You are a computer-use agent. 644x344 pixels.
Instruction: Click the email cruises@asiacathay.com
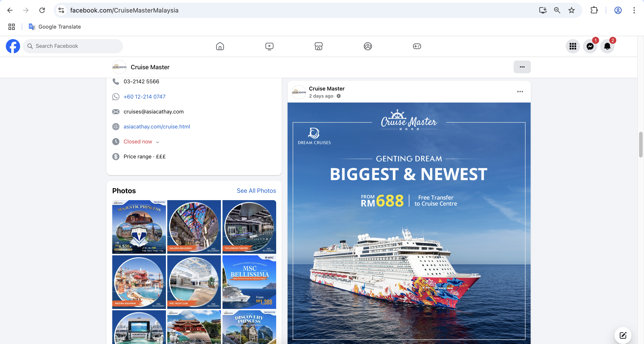click(153, 112)
